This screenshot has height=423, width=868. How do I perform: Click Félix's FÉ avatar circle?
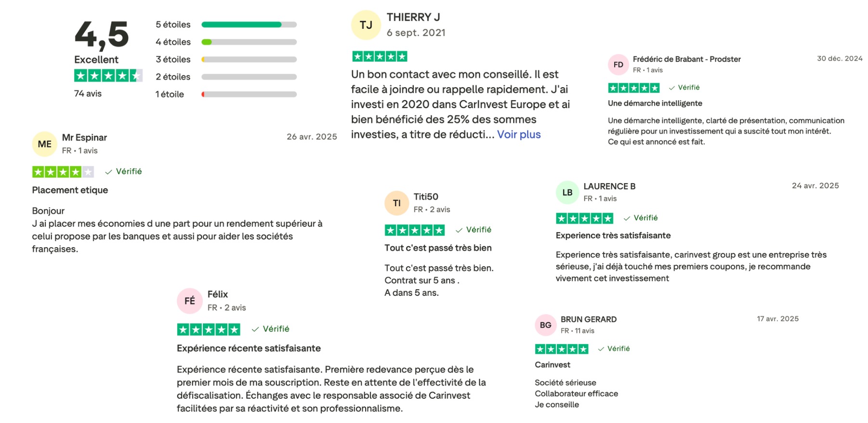(190, 301)
